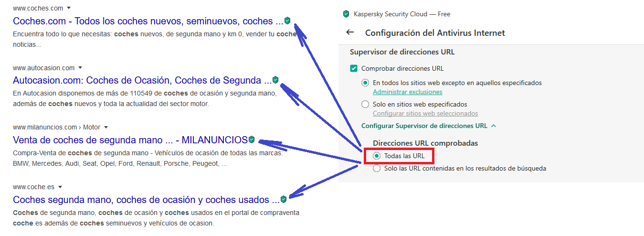Select En todos los sitios web excepto especificados
This screenshot has height=236, width=644.
365,83
